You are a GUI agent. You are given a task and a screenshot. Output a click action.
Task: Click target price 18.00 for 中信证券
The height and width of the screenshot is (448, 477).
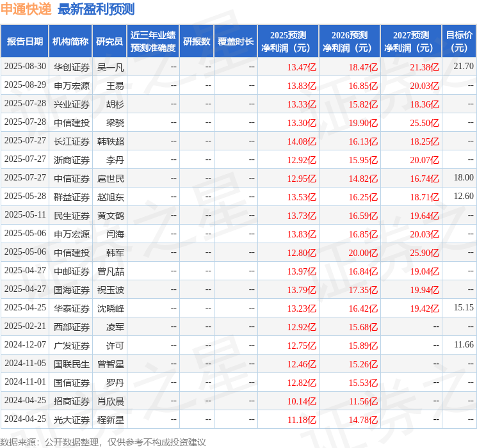coord(464,178)
